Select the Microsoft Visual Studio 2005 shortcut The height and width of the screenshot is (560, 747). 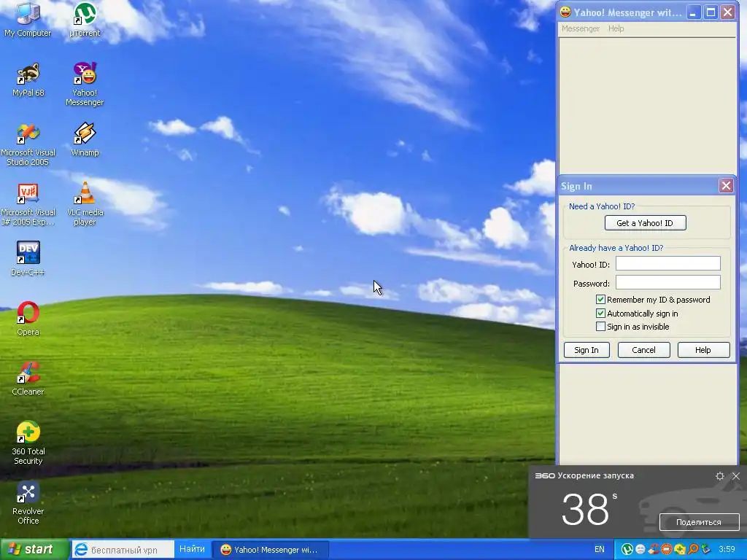[x=28, y=144]
